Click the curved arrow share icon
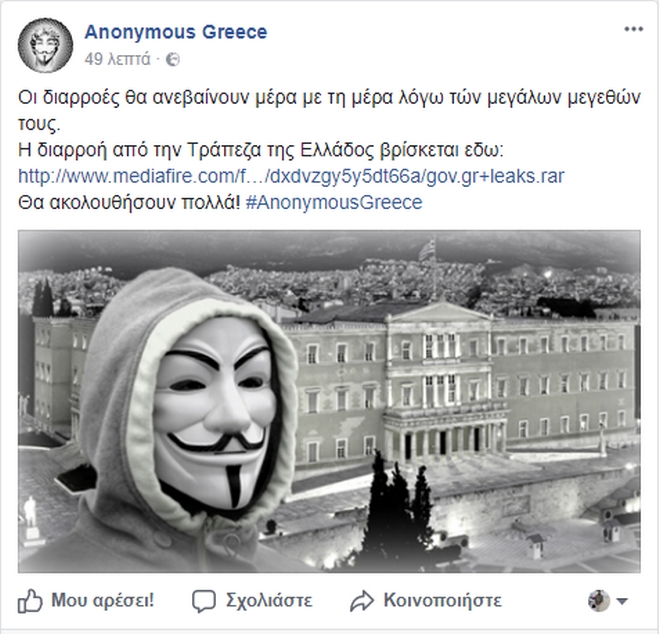 click(x=362, y=601)
